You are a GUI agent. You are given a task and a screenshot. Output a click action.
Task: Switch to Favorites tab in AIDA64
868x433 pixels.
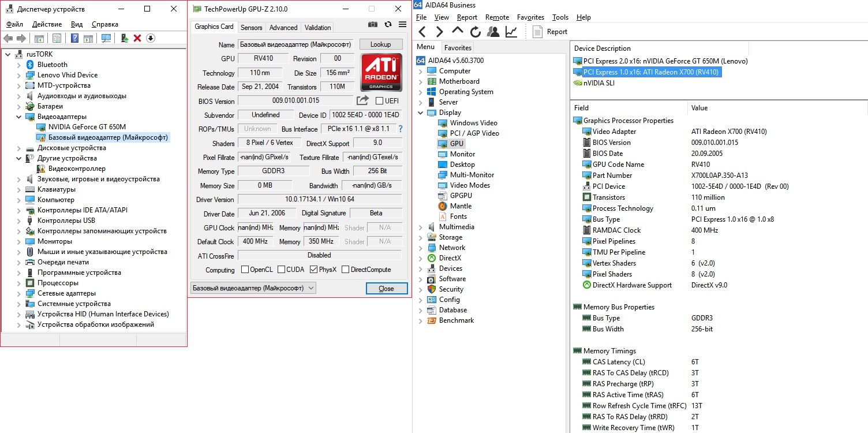458,47
